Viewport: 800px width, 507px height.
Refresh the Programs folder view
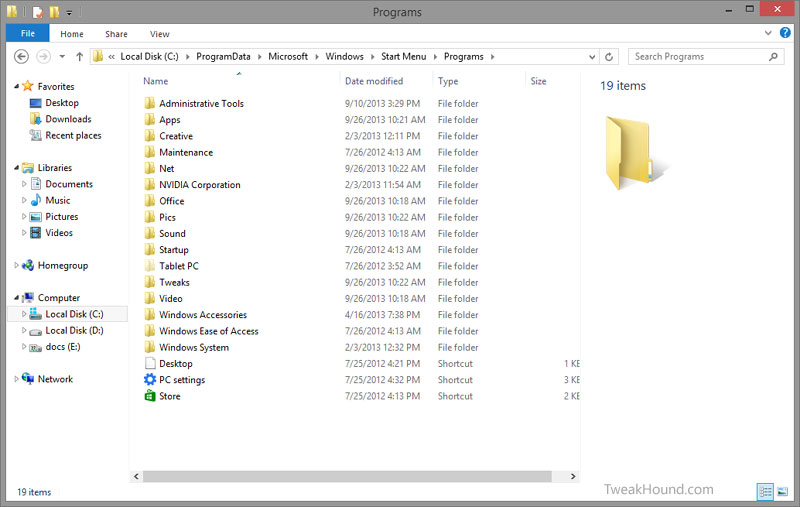609,57
